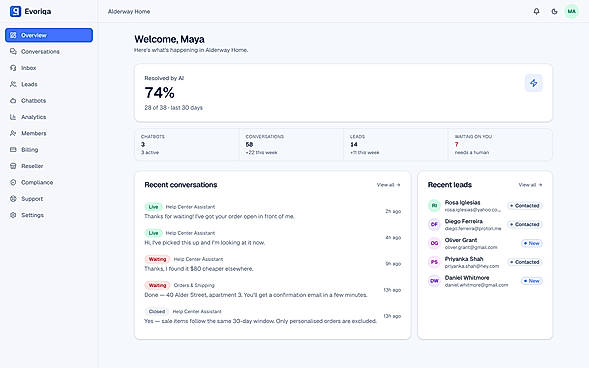
Task: Open the Chatbots section
Action: tap(49, 101)
